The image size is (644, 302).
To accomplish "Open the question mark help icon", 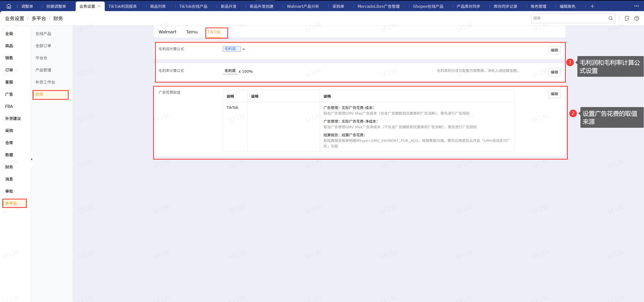I will pyautogui.click(x=637, y=18).
